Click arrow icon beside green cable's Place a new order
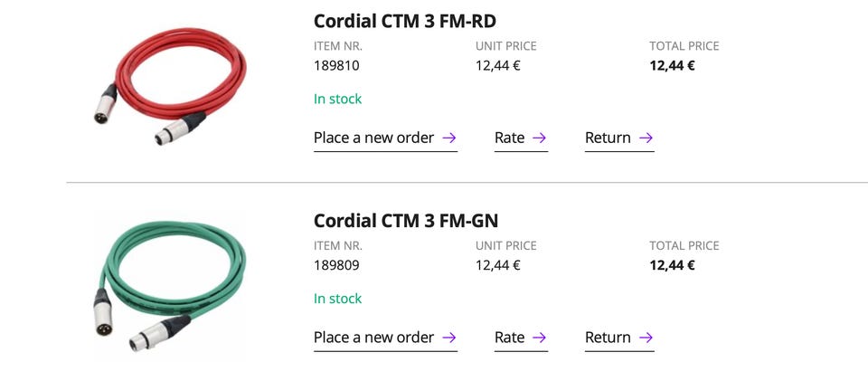The height and width of the screenshot is (381, 868). [x=449, y=338]
